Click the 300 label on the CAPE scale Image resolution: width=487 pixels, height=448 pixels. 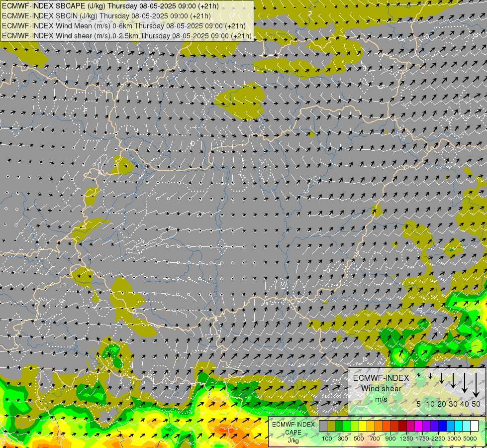[x=343, y=439]
